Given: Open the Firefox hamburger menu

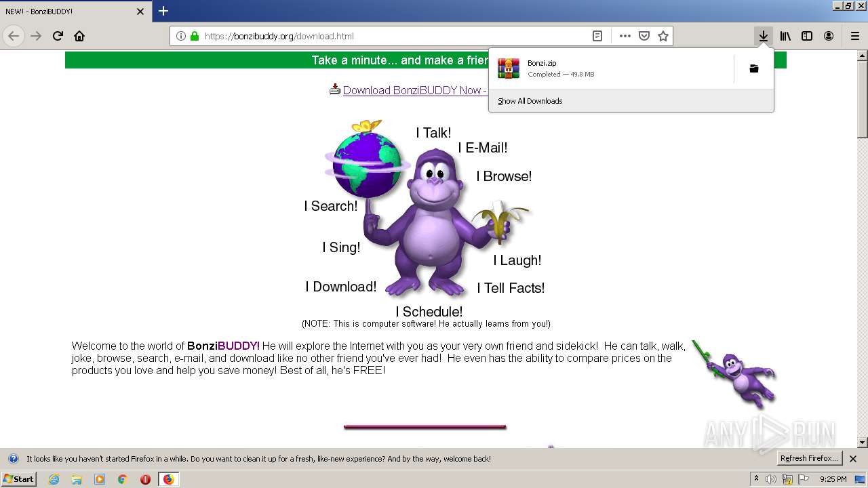Looking at the screenshot, I should coord(855,36).
